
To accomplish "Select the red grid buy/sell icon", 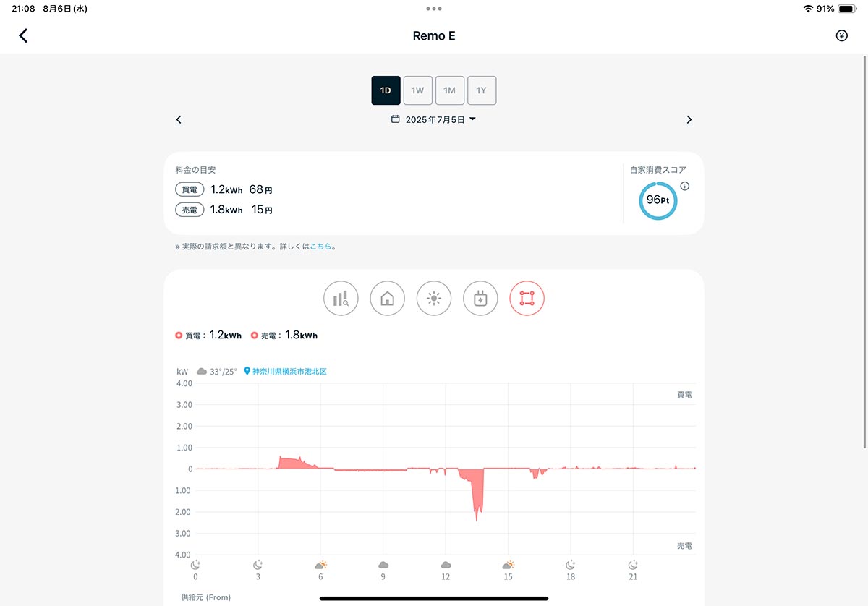I will coord(527,299).
